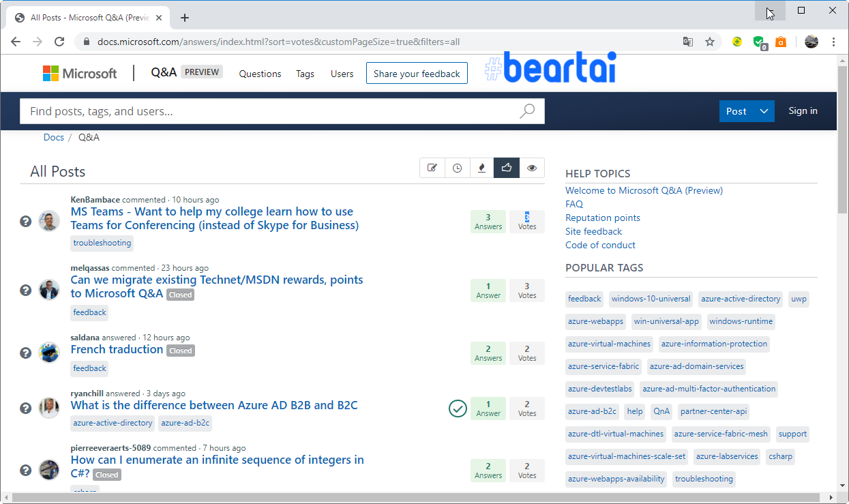Open the Tags menu item
This screenshot has height=504, width=849.
coord(305,74)
